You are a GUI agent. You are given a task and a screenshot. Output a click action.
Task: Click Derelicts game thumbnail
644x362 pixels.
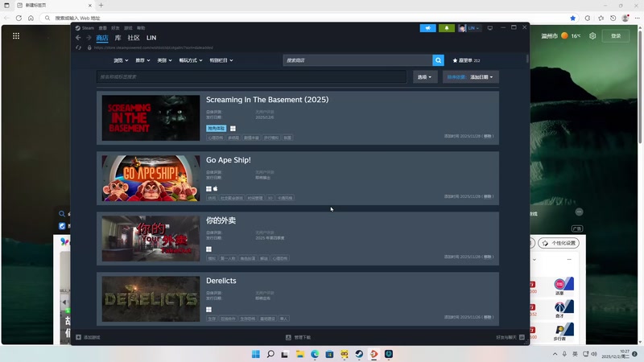(x=151, y=298)
